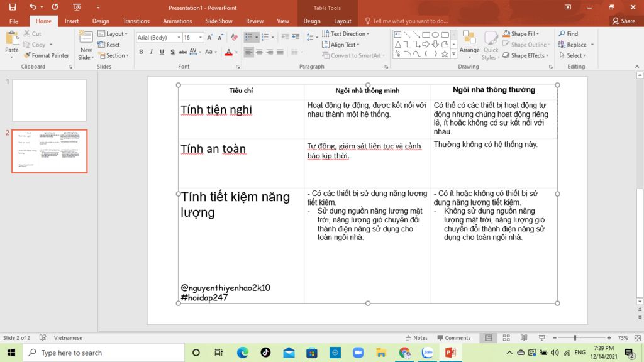644x362 pixels.
Task: Select slide 1 thumbnail
Action: pyautogui.click(x=49, y=100)
